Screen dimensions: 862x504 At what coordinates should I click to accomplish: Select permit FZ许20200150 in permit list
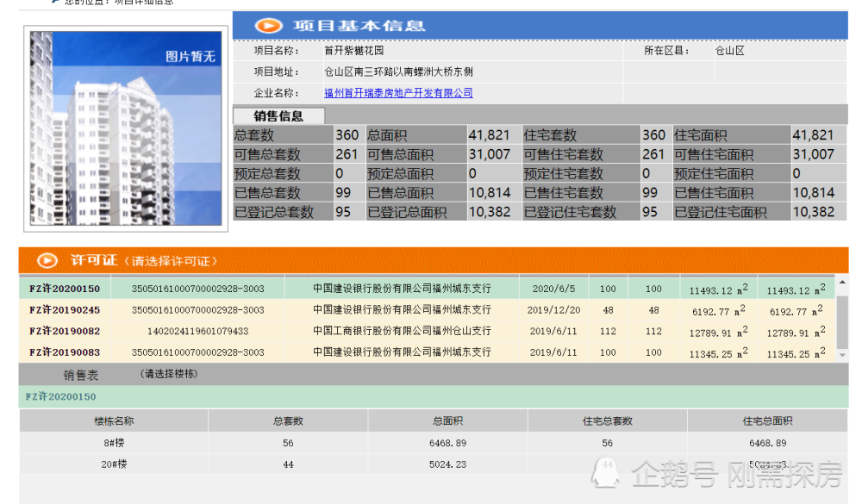pyautogui.click(x=65, y=289)
